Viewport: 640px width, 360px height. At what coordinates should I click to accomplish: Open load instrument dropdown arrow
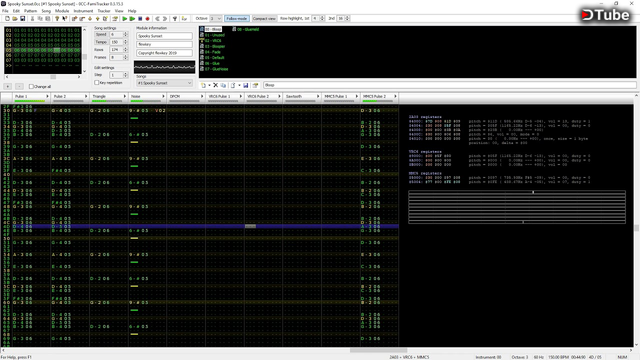coord(239,85)
